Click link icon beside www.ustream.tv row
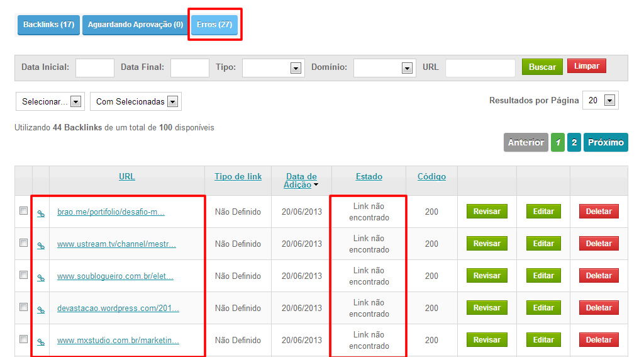The image size is (644, 357). [41, 246]
